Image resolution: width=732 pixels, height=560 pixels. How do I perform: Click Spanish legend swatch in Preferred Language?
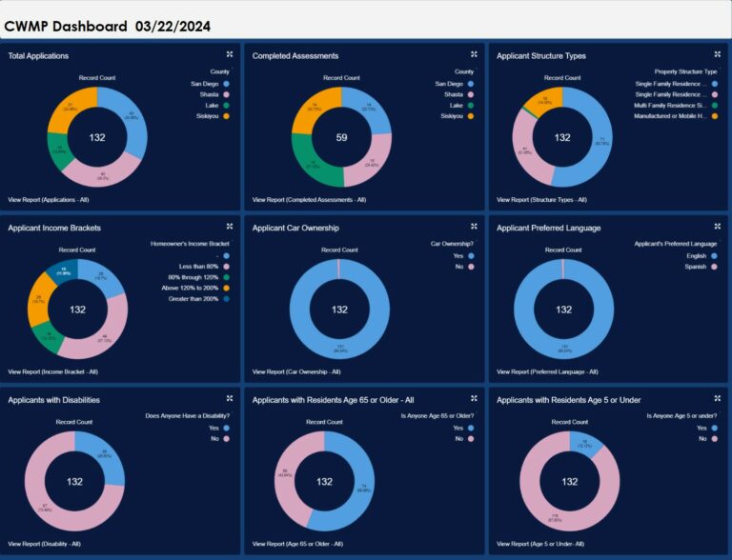tap(713, 267)
